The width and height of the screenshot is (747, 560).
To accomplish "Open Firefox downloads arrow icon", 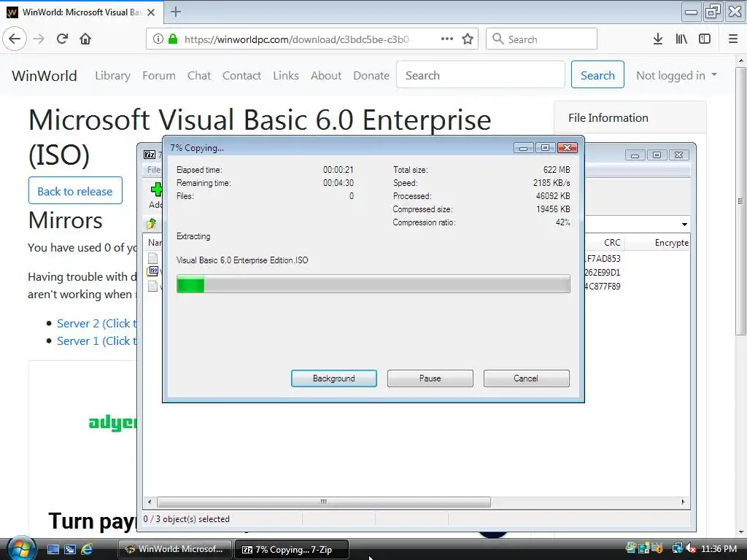I will 658,39.
